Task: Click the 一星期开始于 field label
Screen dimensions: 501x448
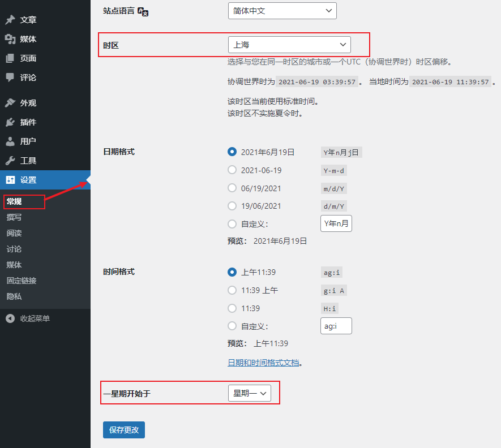Action: (127, 393)
